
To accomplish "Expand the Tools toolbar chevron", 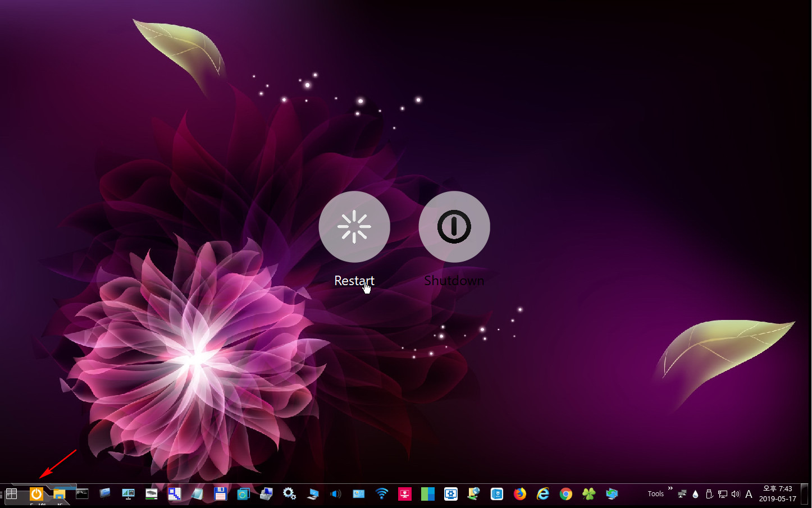I will (x=670, y=488).
